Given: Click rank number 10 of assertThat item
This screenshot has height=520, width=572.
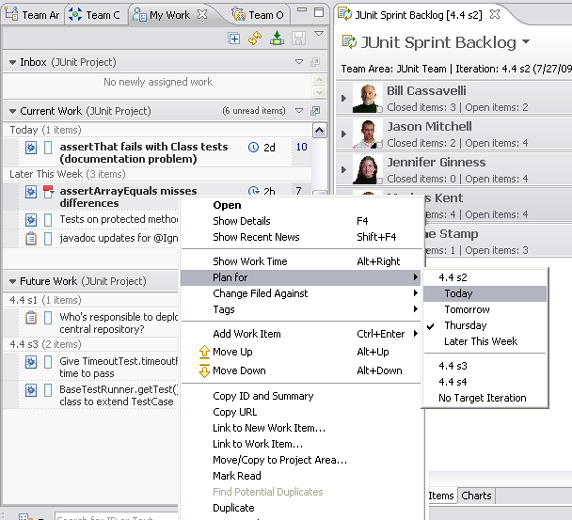Looking at the screenshot, I should tap(301, 147).
